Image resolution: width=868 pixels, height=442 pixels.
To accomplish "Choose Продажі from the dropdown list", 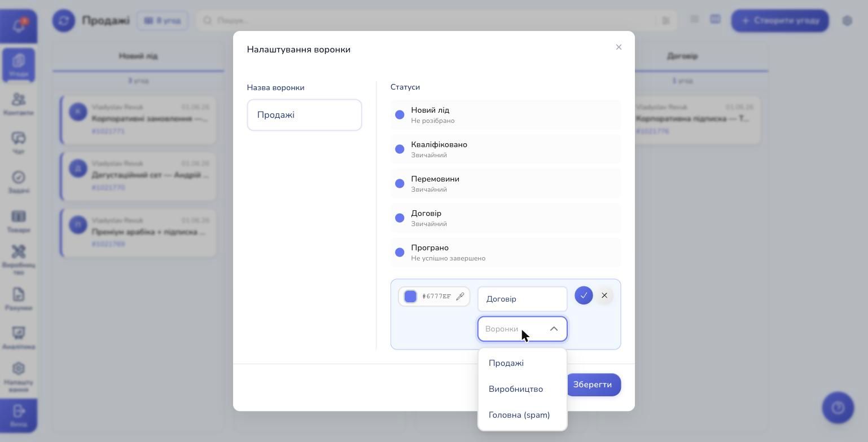I will coord(523,363).
